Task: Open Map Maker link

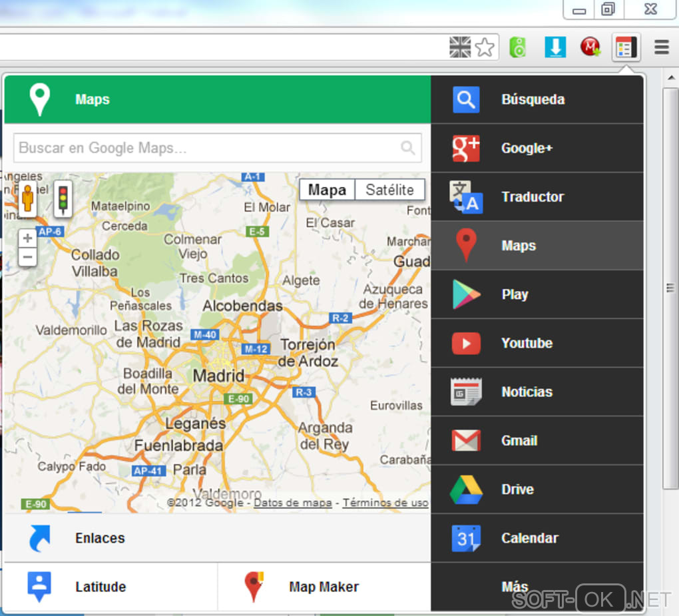Action: point(324,587)
